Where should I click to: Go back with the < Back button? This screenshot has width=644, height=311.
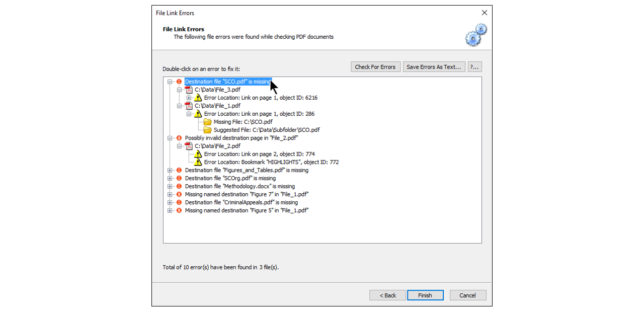pos(387,295)
